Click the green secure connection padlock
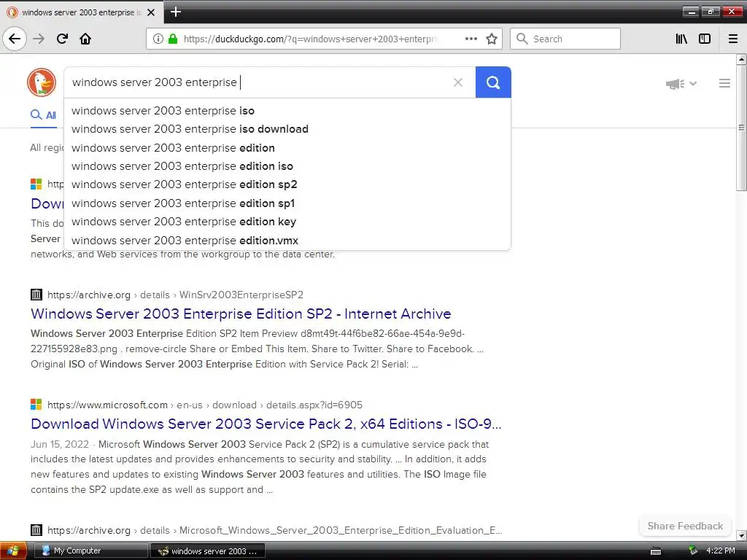 pos(173,39)
